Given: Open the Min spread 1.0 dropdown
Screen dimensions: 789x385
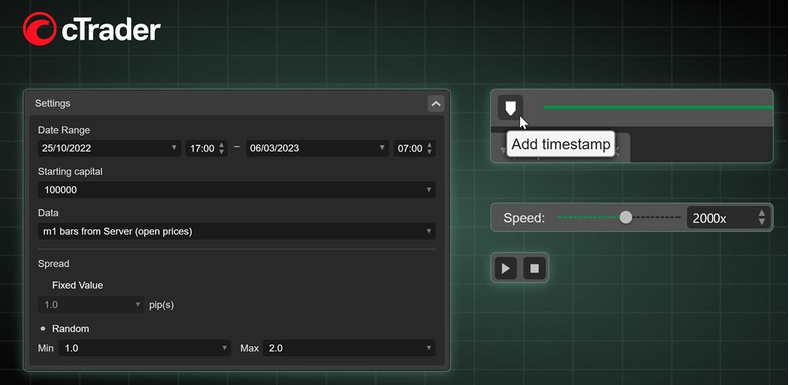Looking at the screenshot, I should coord(144,348).
